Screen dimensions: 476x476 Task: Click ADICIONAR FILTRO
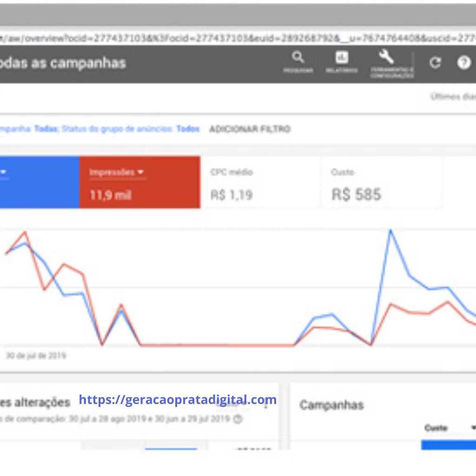(x=250, y=129)
